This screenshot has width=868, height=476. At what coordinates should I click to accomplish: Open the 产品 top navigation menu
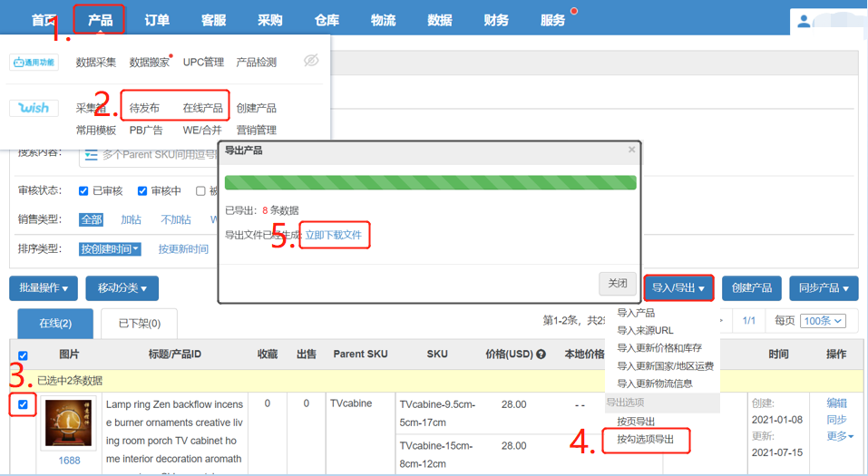click(x=100, y=21)
